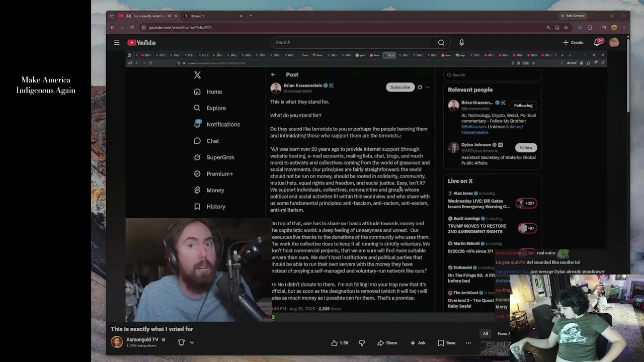
Task: Open Money in X sidebar
Action: click(209, 190)
